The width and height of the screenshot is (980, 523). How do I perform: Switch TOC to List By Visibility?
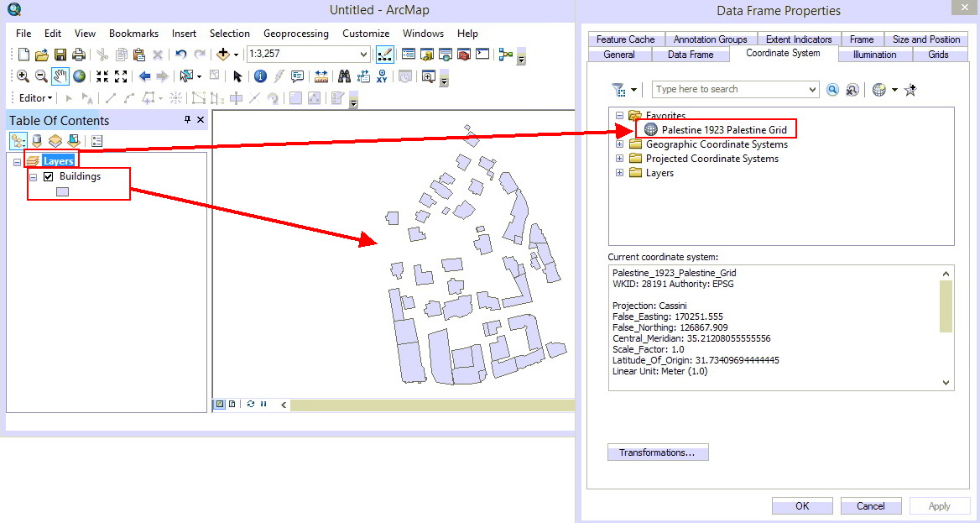pos(55,141)
